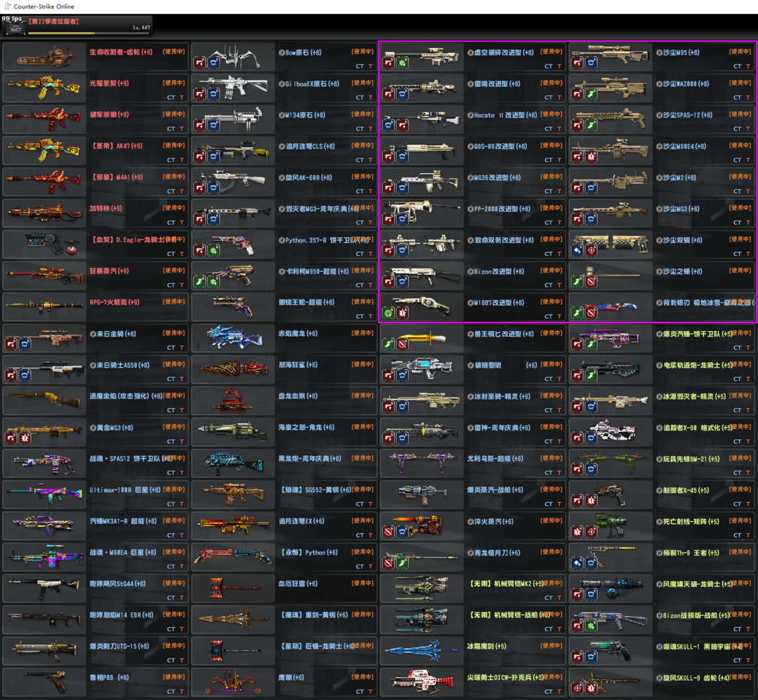
Task: Click green boot perk icon on 沙尘WA2000 row
Action: 591,94
